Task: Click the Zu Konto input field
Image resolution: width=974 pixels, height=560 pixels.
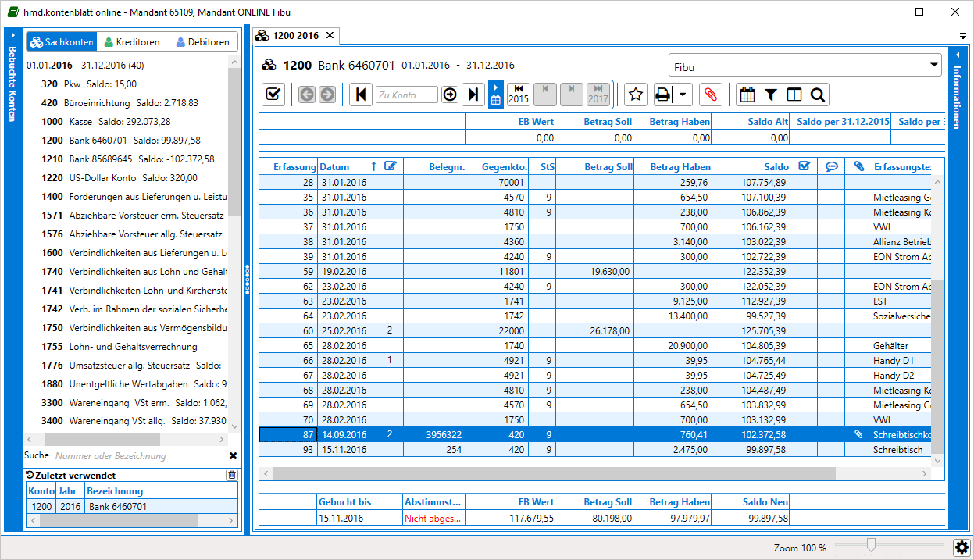Action: pos(406,95)
